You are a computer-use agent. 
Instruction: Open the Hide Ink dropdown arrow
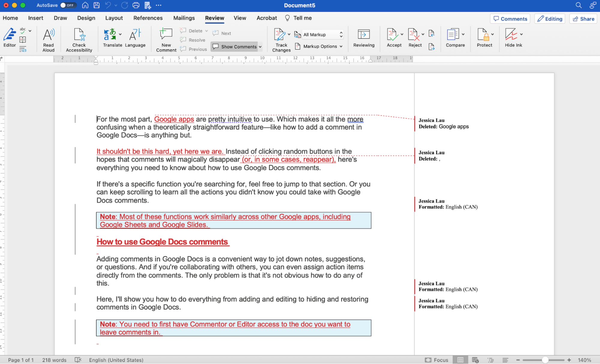click(x=521, y=34)
